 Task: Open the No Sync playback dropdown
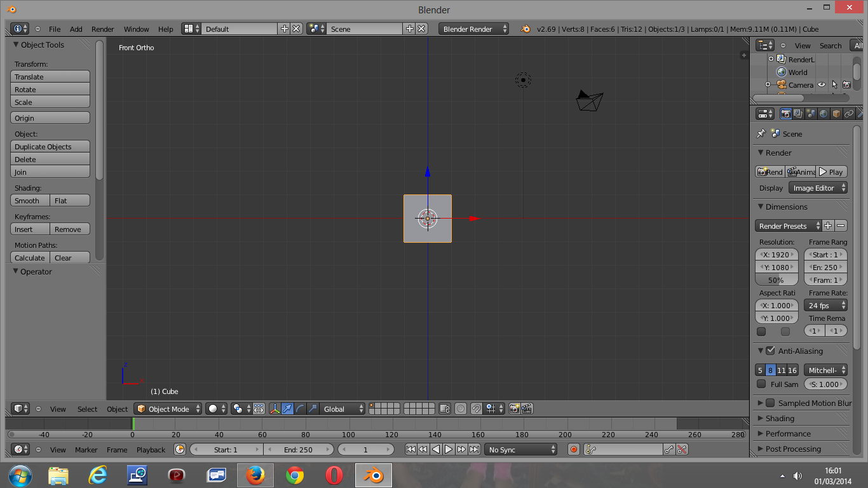click(x=520, y=449)
